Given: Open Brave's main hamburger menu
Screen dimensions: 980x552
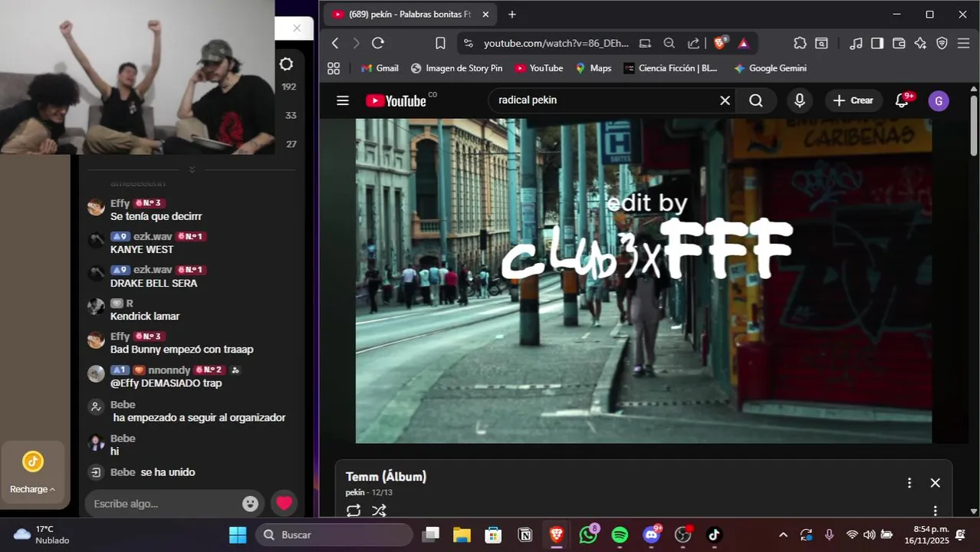Looking at the screenshot, I should (x=964, y=43).
